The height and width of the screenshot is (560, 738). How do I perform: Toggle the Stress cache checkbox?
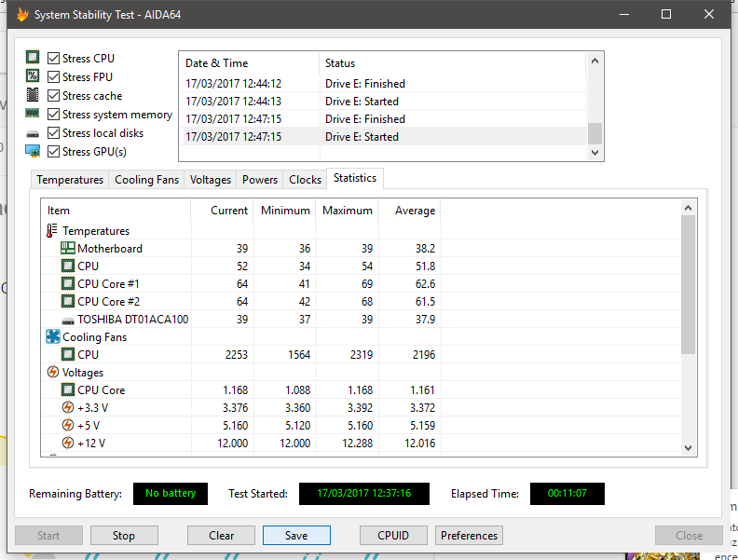(54, 96)
